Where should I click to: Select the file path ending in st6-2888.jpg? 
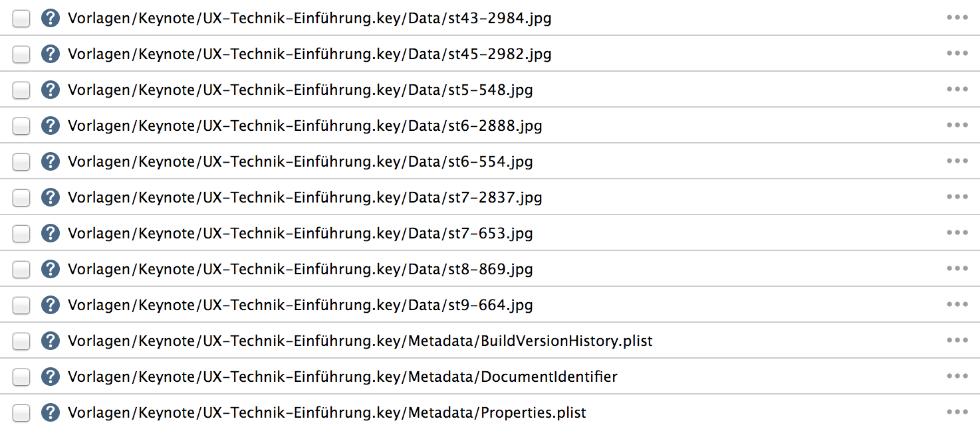pyautogui.click(x=305, y=126)
